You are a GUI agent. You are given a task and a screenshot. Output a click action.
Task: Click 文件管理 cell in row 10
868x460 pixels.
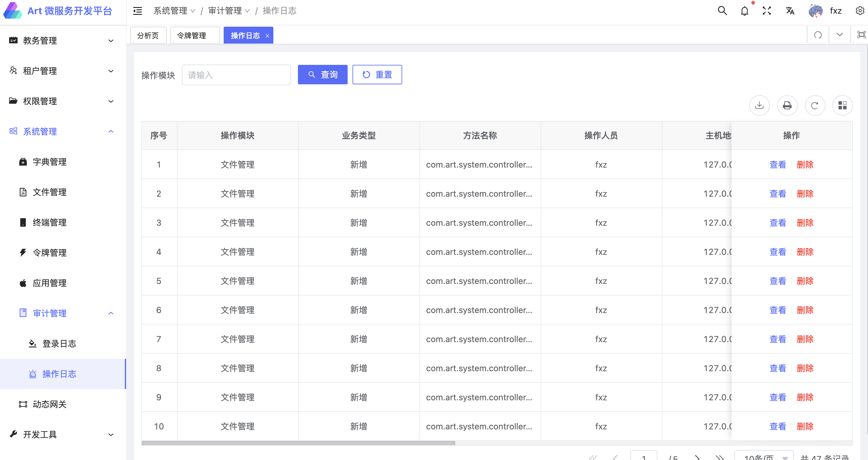238,427
